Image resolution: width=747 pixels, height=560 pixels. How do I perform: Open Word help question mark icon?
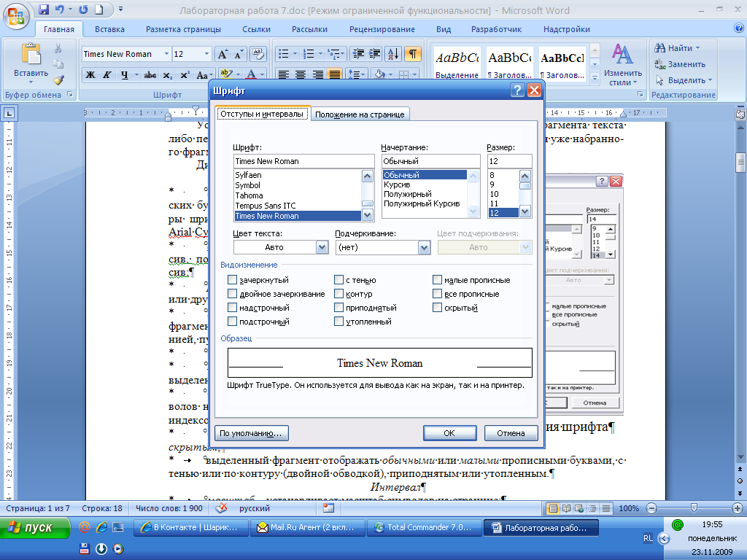click(x=739, y=28)
